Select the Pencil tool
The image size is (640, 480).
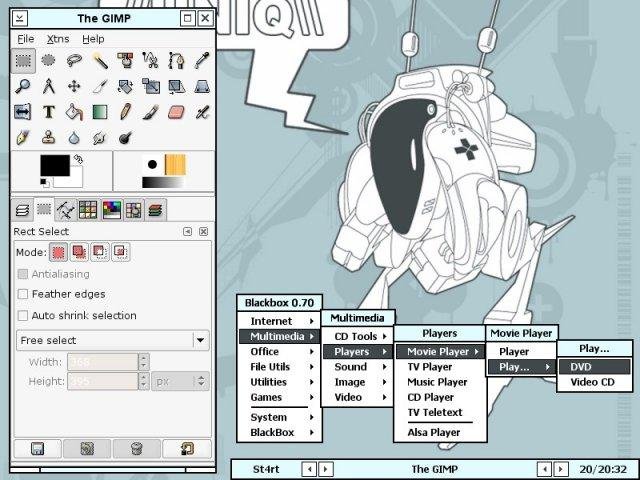pyautogui.click(x=125, y=112)
